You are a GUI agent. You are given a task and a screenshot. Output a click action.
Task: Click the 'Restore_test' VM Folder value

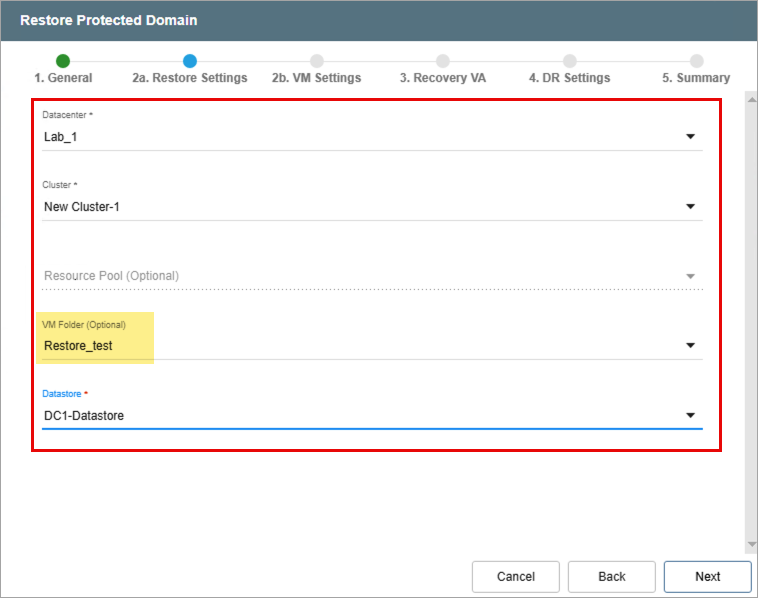tap(78, 346)
